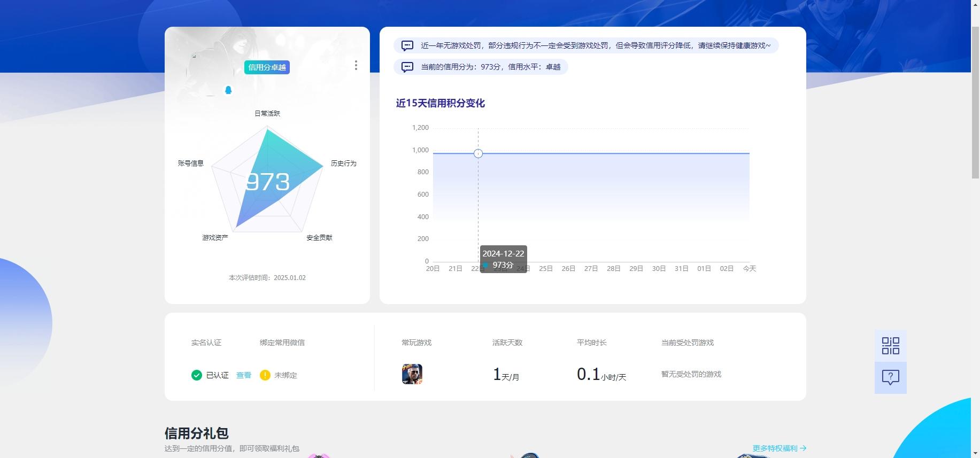Click the chat bubble icon beside 当前的信用分为
Image resolution: width=980 pixels, height=458 pixels.
[407, 67]
